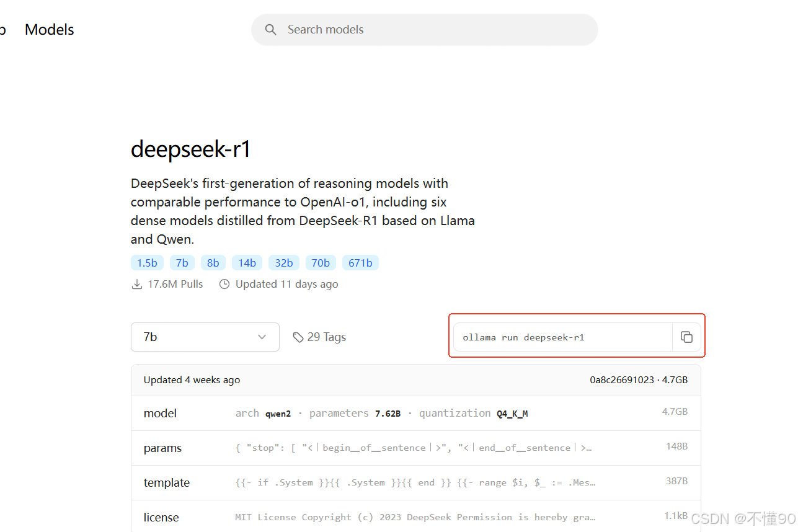Select the 32b model size badge
Screen dimensions: 798x532
click(x=283, y=262)
